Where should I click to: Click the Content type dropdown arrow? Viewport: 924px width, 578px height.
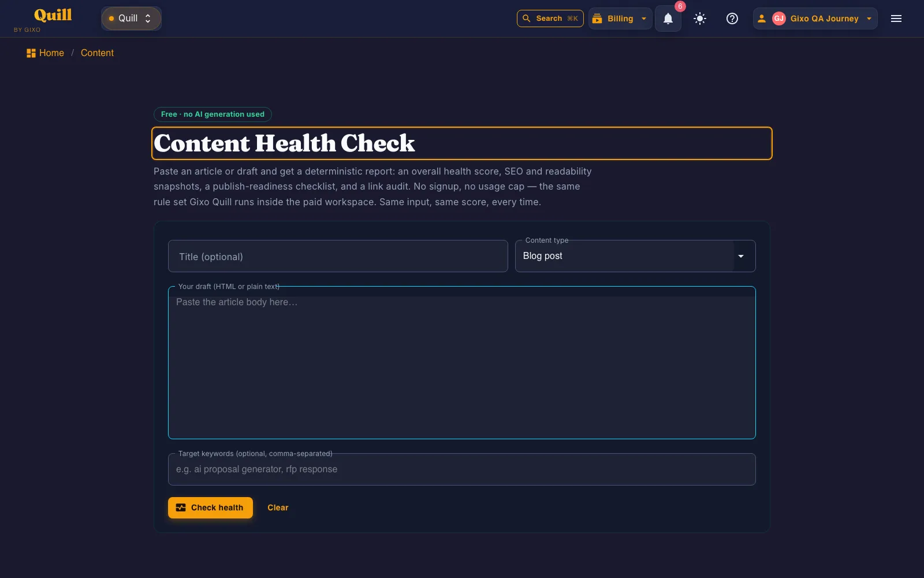[x=741, y=256]
